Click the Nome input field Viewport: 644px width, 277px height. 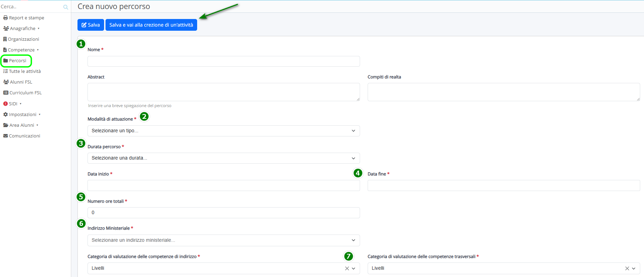pyautogui.click(x=223, y=61)
